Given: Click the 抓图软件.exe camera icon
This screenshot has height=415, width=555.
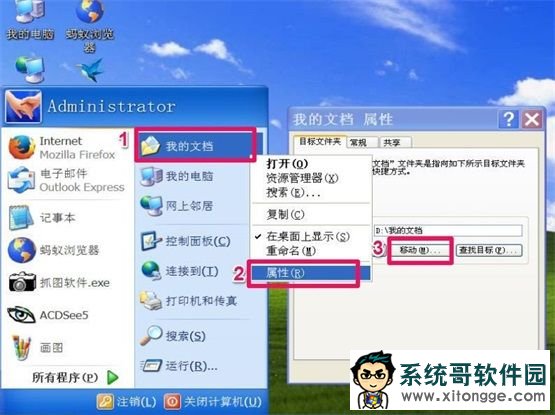Looking at the screenshot, I should tap(22, 282).
